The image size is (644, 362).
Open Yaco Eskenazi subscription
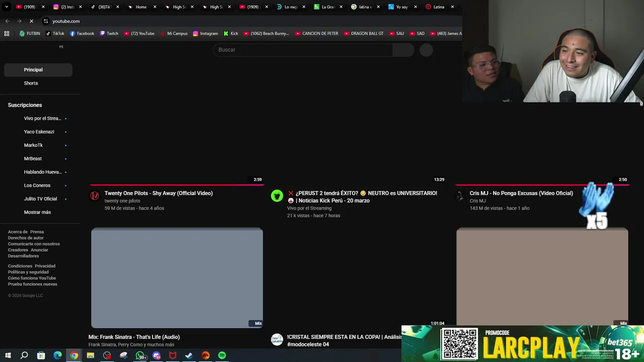(x=38, y=132)
